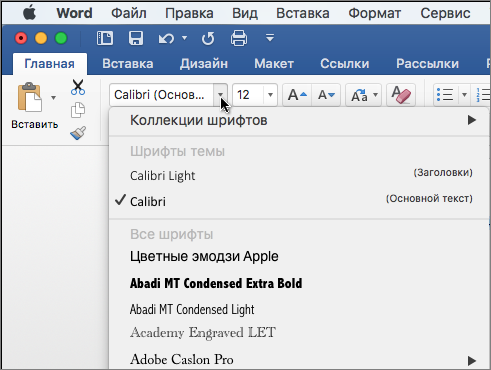491x370 pixels.
Task: Expand the bullet list style dropdown arrow
Action: pos(464,95)
